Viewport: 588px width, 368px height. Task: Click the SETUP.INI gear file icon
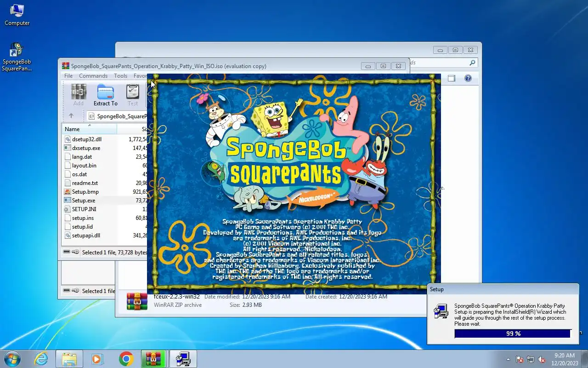[x=68, y=209]
